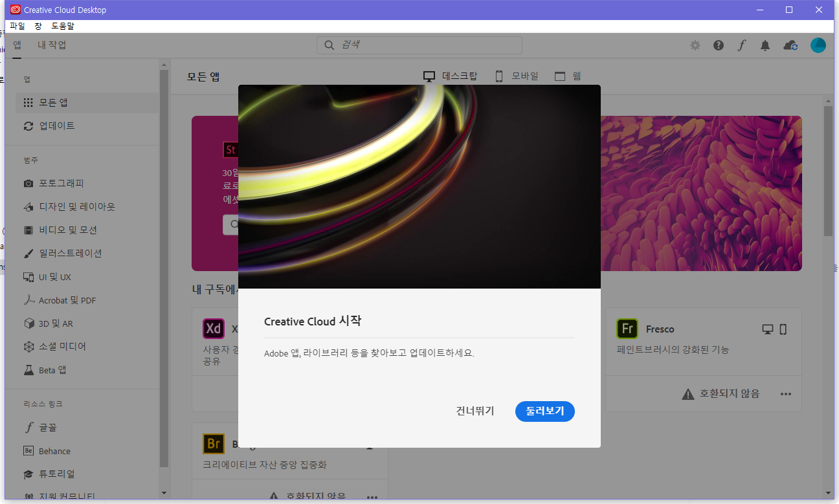Screen dimensions: 839x504
Task: Select the 데스크탑 platform tab
Action: pyautogui.click(x=451, y=76)
